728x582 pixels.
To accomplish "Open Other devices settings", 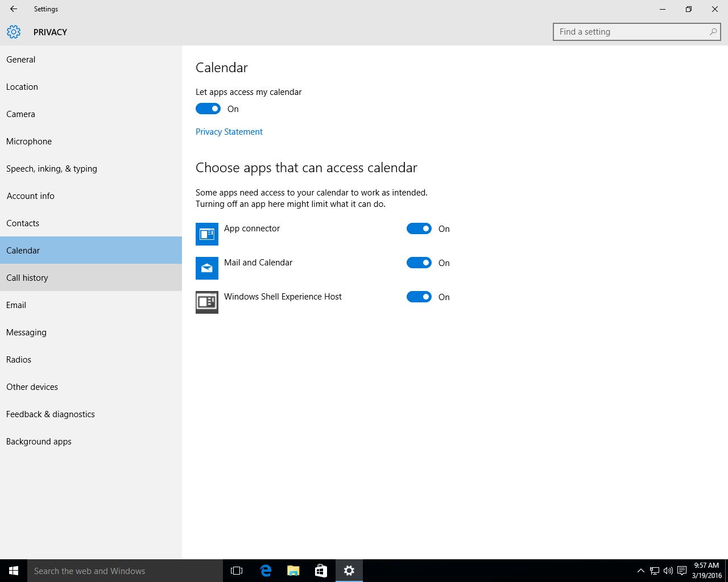I will [x=91, y=386].
